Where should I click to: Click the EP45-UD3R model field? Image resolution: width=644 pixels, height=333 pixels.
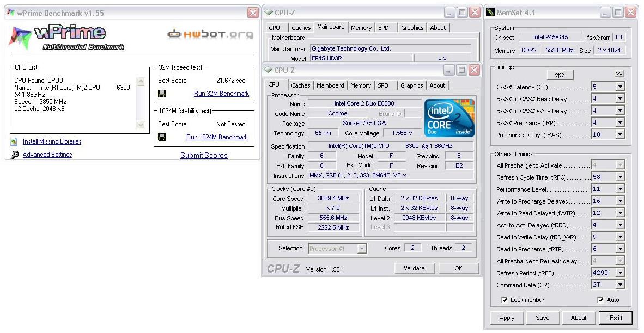[360, 58]
